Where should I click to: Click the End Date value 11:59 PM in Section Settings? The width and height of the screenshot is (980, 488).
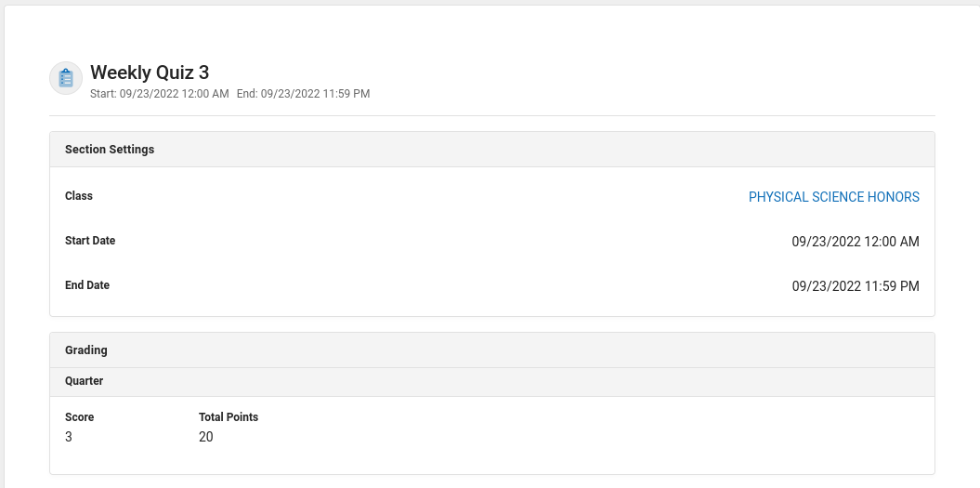[855, 286]
